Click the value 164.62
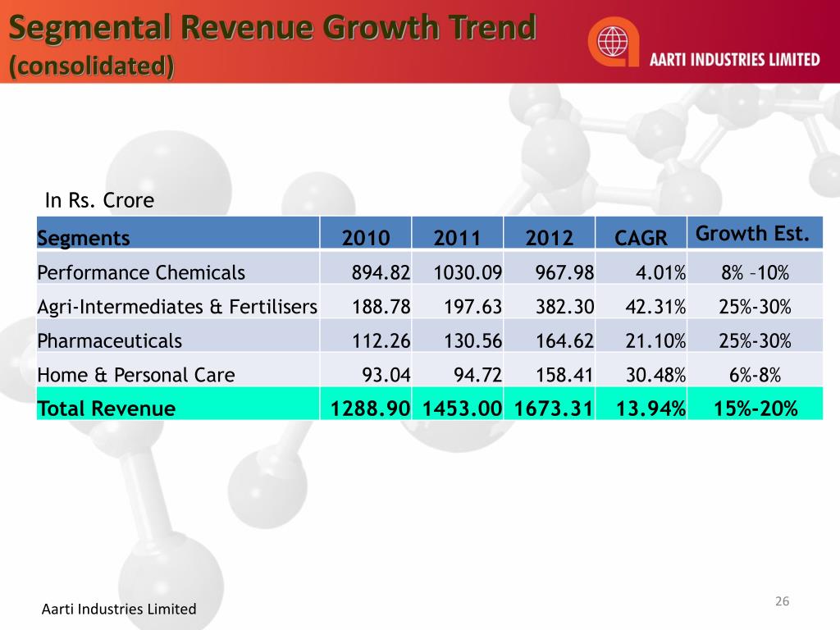The width and height of the screenshot is (840, 630). point(564,340)
